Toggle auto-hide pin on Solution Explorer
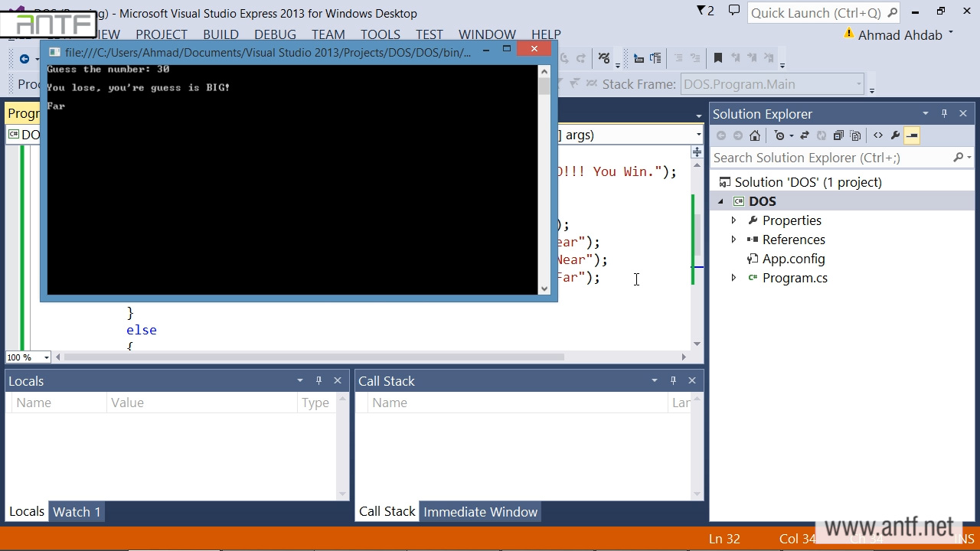Screen dimensions: 980x551 point(944,113)
